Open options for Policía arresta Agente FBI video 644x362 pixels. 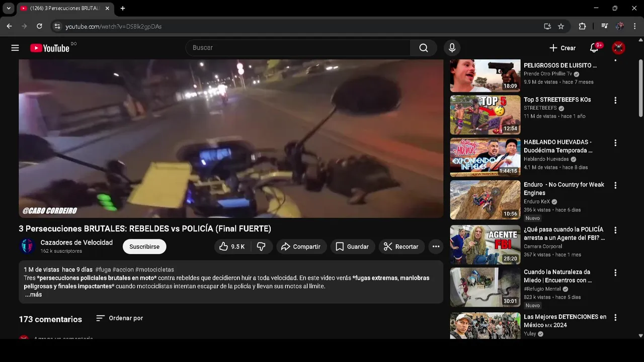[615, 230]
